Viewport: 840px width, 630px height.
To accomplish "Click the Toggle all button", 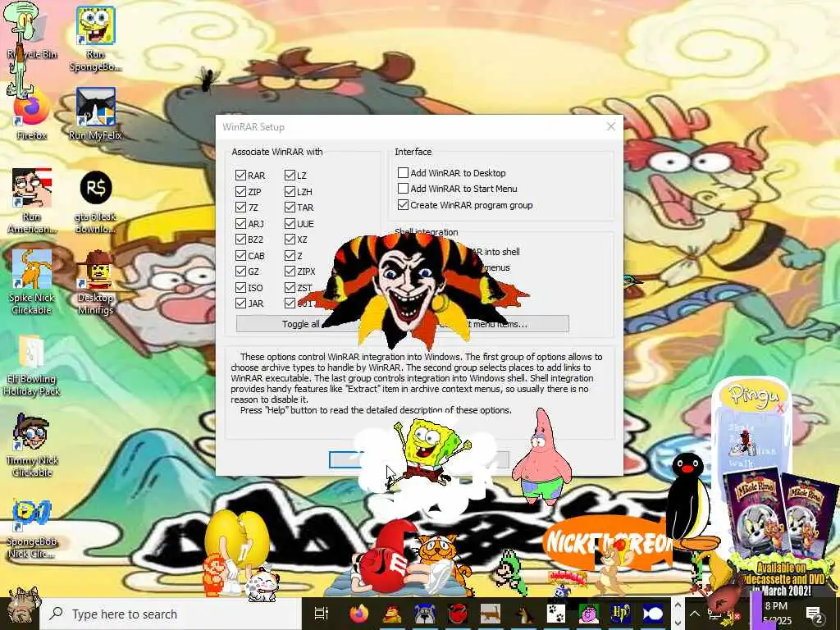I will point(300,324).
